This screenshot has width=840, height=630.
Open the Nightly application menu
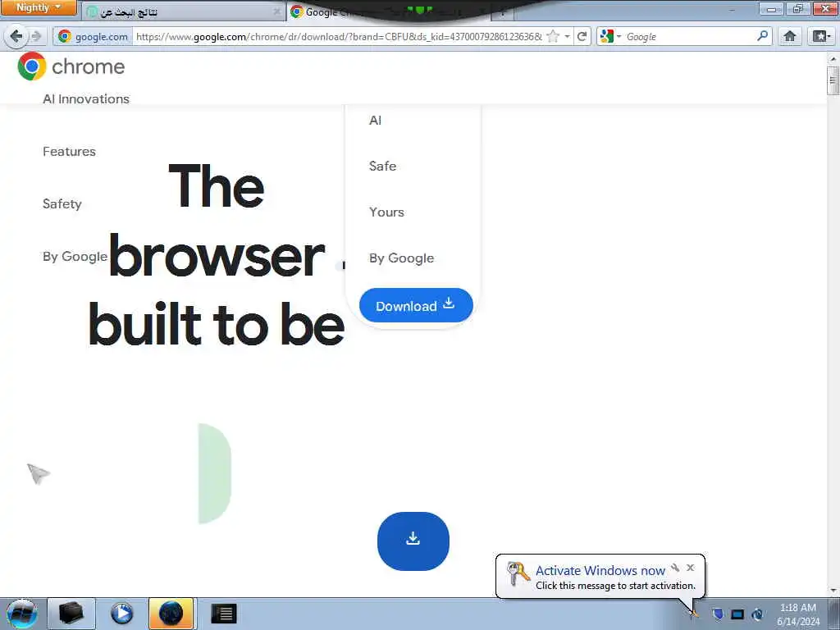(x=39, y=7)
